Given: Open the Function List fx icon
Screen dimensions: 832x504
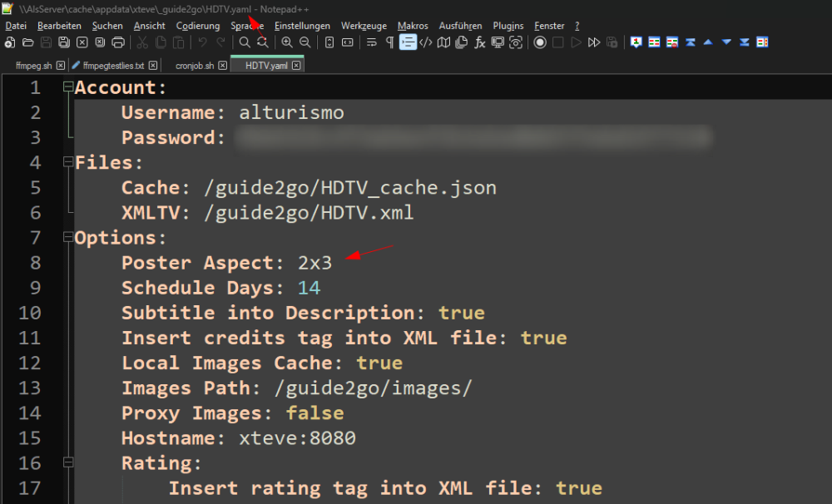Looking at the screenshot, I should point(480,42).
